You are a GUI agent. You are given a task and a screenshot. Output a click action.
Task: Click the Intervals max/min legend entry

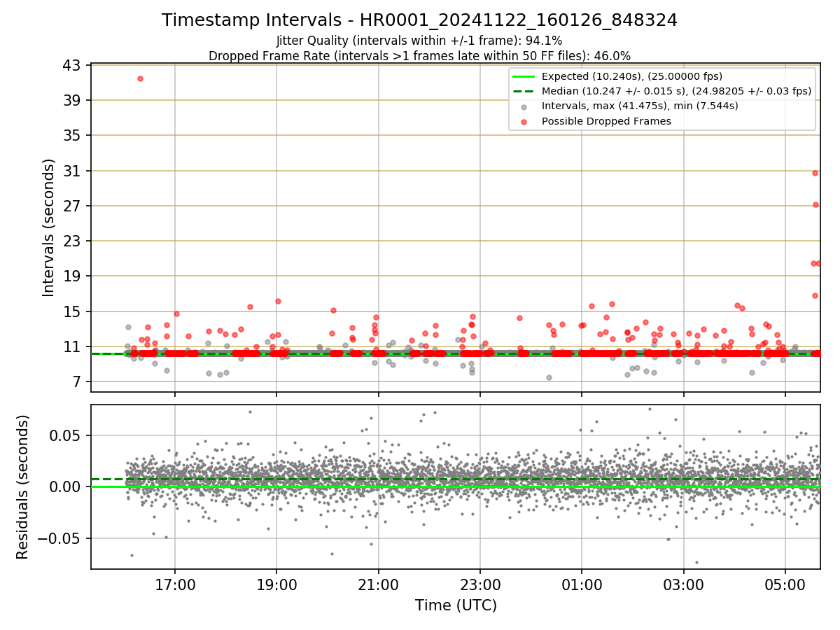[640, 106]
